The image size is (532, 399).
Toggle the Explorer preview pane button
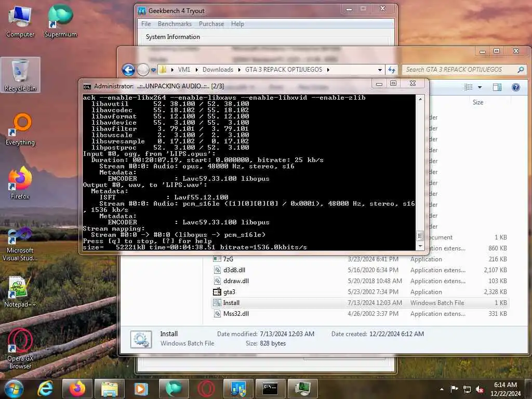tap(497, 87)
